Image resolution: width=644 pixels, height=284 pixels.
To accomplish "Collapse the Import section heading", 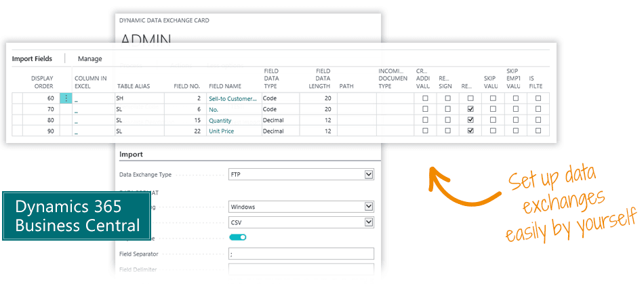I will [131, 155].
